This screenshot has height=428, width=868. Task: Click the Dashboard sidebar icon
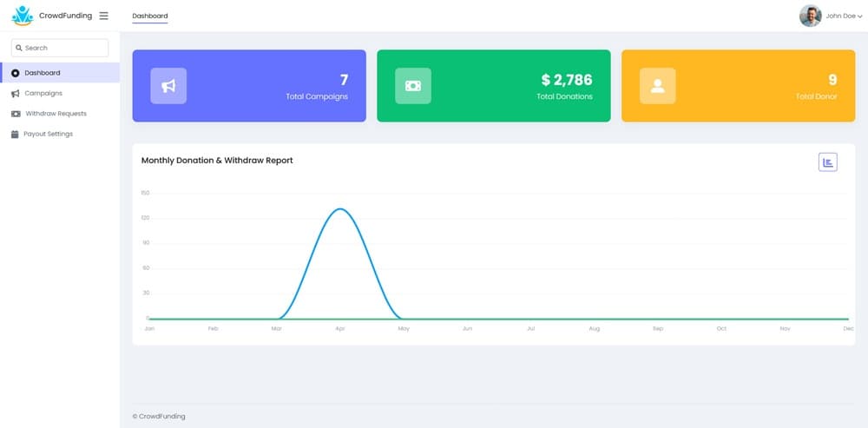[15, 73]
